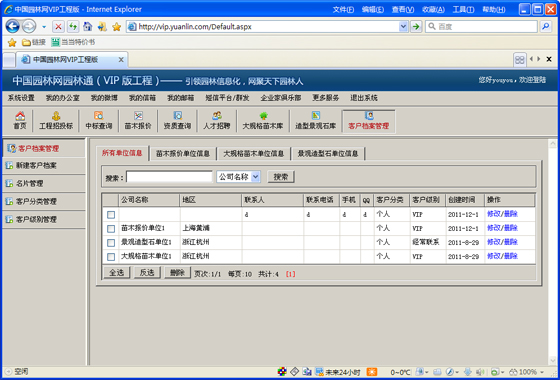The width and height of the screenshot is (560, 380).
Task: Open the recent pages dropdown arrow beside Forward
Action: pos(44,27)
